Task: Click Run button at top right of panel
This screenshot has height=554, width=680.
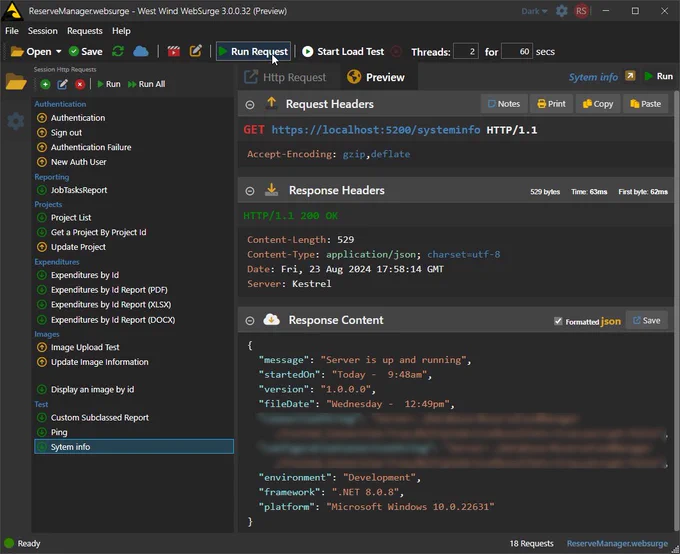Action: click(x=659, y=76)
